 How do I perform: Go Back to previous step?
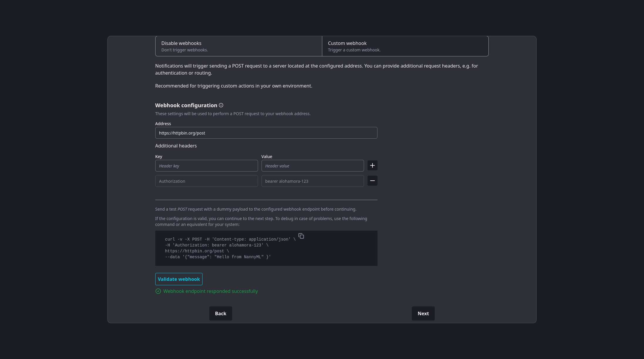[x=220, y=313]
